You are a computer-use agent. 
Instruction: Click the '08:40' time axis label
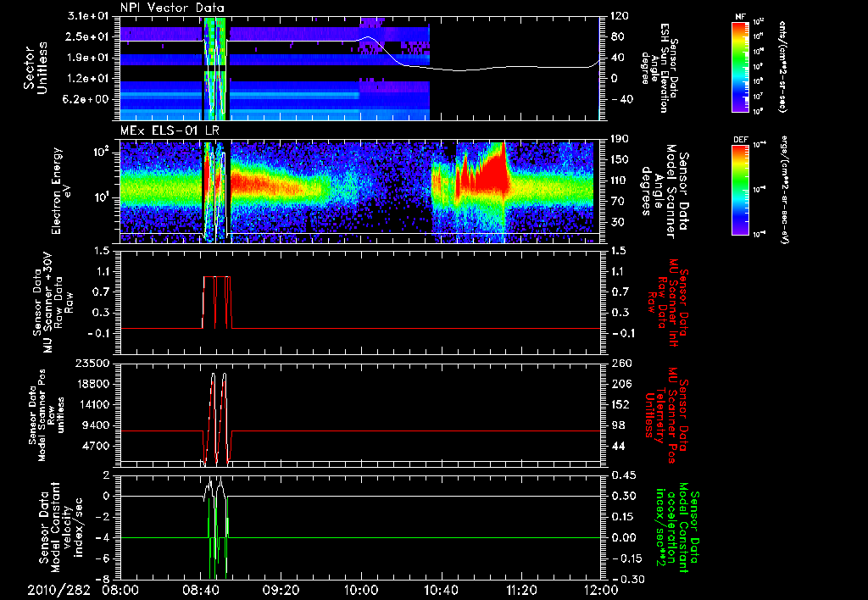point(200,590)
